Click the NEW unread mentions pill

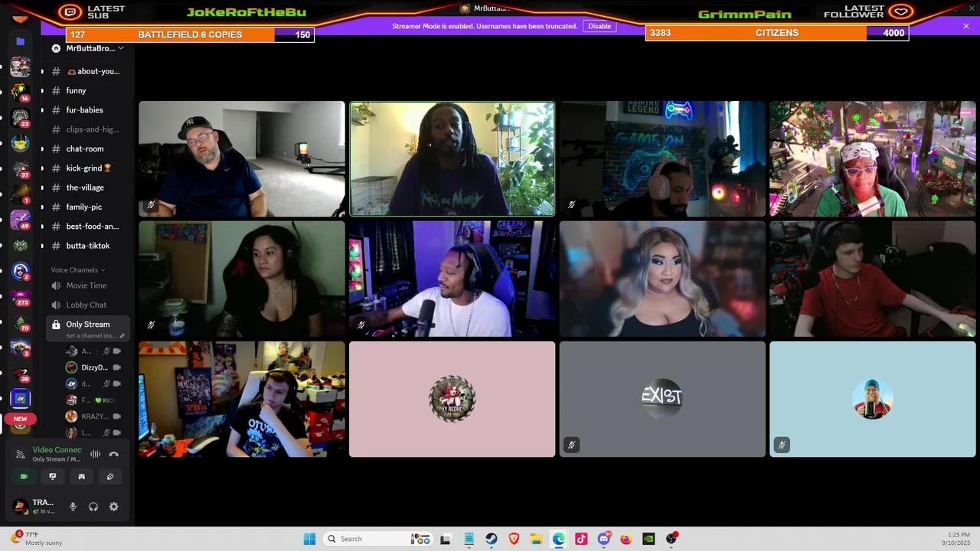pyautogui.click(x=21, y=419)
